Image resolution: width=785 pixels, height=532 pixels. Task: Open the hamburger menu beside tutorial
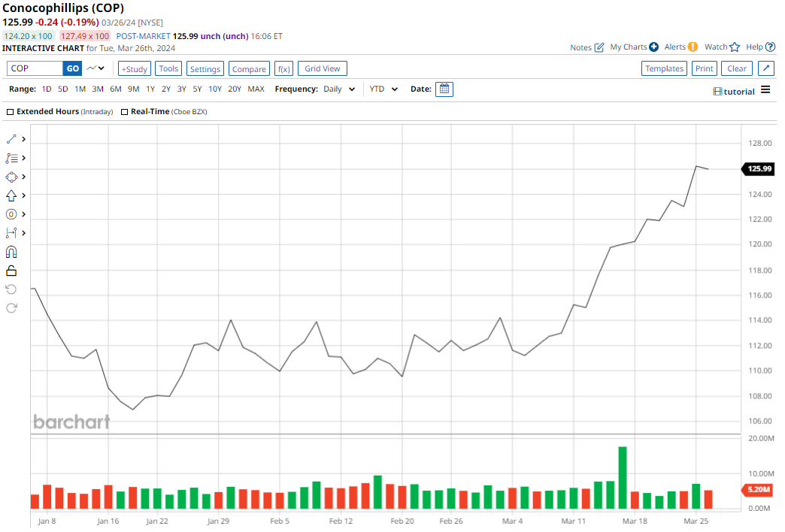pyautogui.click(x=765, y=90)
